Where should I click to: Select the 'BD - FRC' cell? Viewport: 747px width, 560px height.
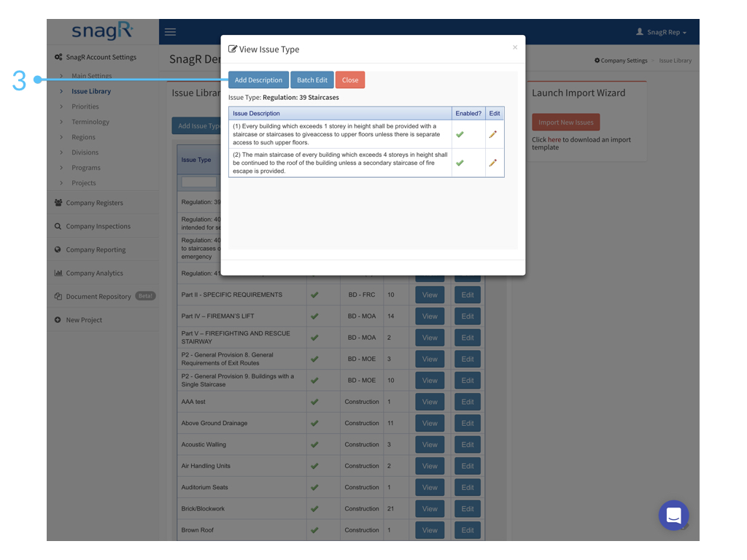coord(362,295)
